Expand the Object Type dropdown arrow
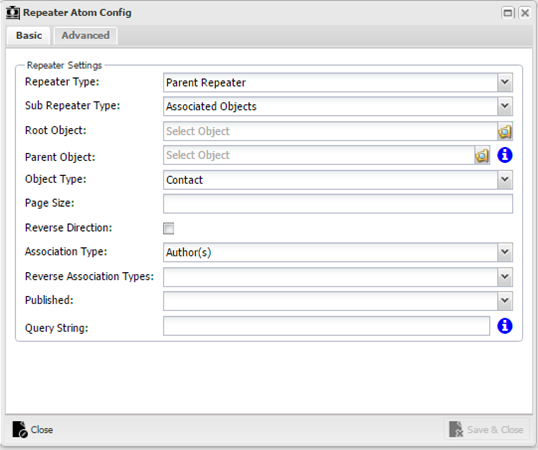Image resolution: width=538 pixels, height=450 pixels. pyautogui.click(x=505, y=180)
